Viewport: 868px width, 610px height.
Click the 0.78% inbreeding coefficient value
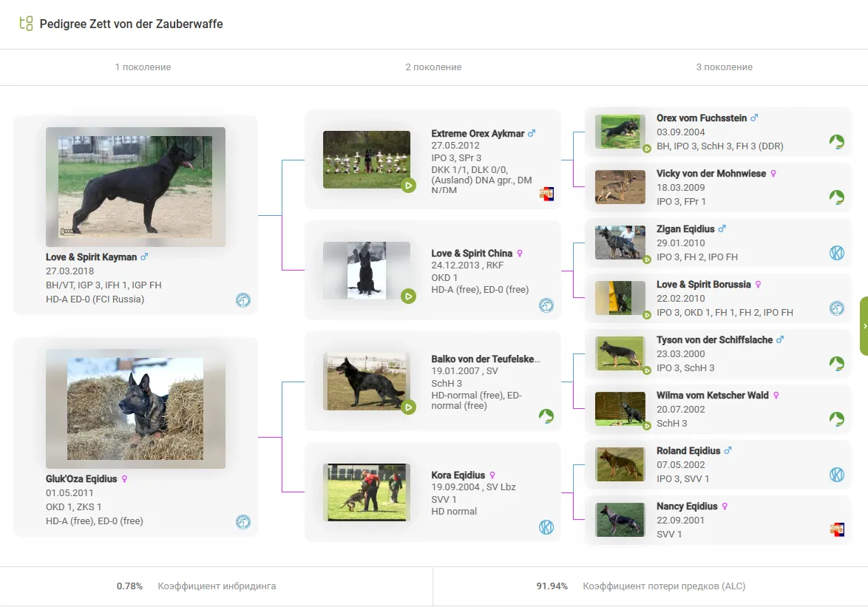pyautogui.click(x=129, y=586)
